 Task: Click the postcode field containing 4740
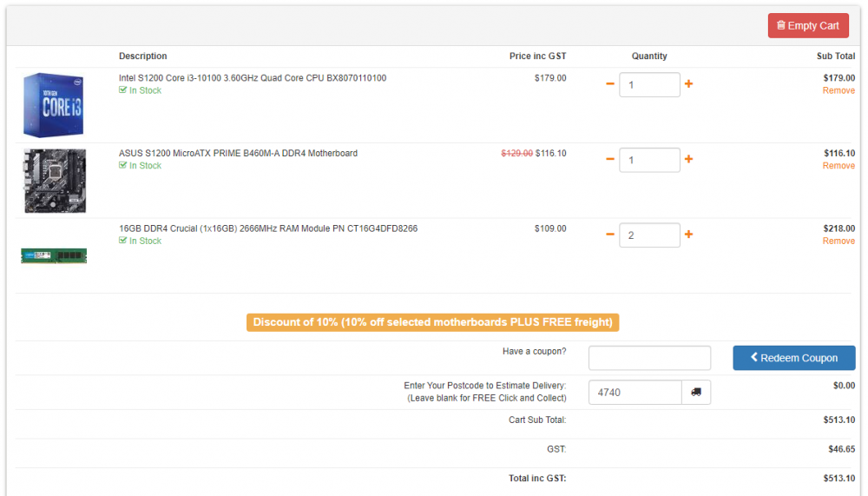[x=635, y=393]
